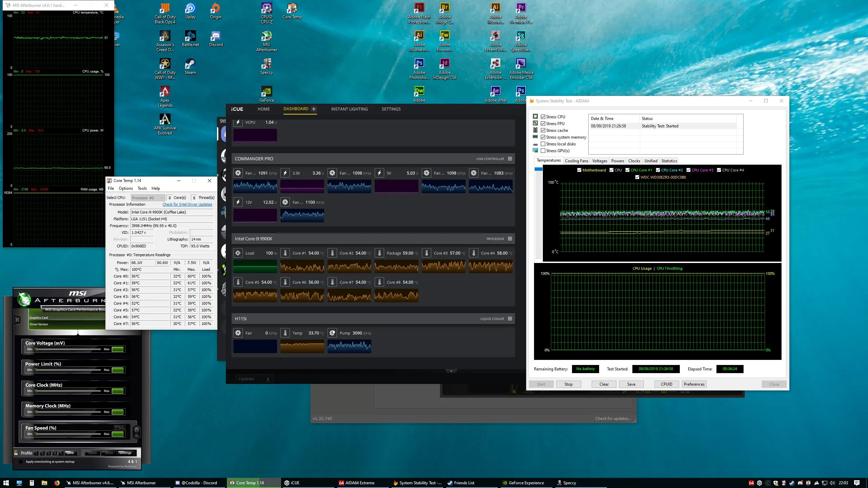Open the Adobe Flash Professional desktop icon
The image size is (868, 488).
(x=419, y=14)
